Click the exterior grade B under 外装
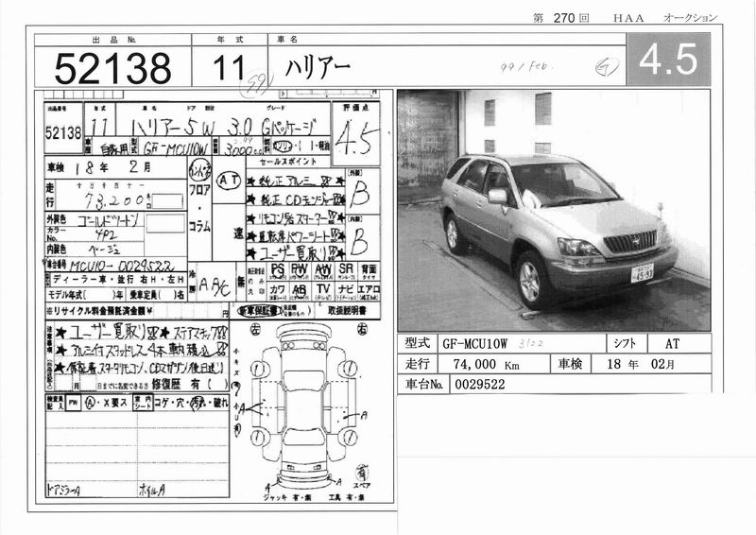 tap(360, 195)
